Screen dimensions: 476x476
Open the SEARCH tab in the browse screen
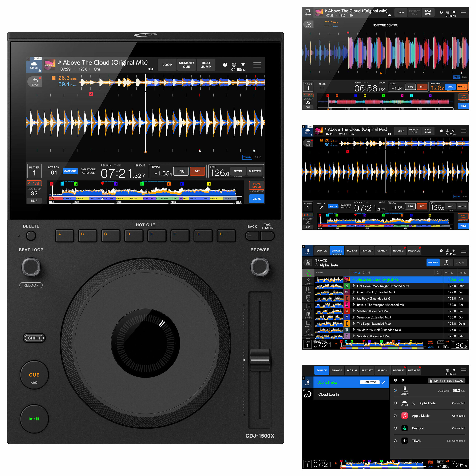click(382, 251)
